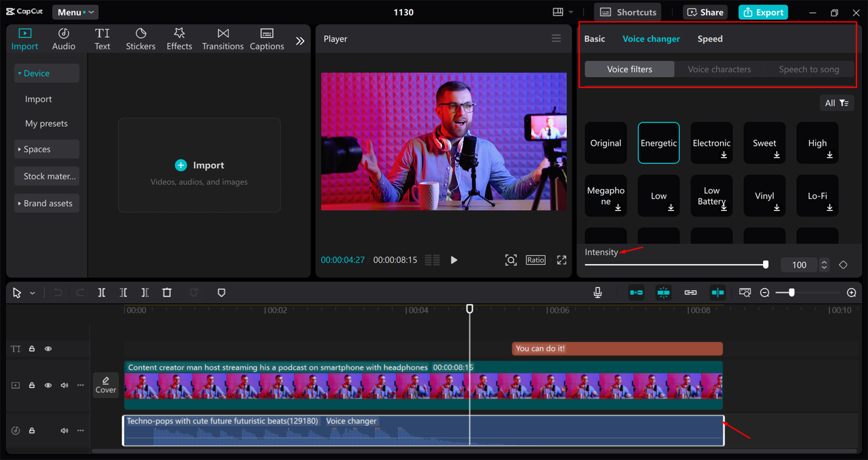868x460 pixels.
Task: Toggle main track magnet
Action: [636, 293]
